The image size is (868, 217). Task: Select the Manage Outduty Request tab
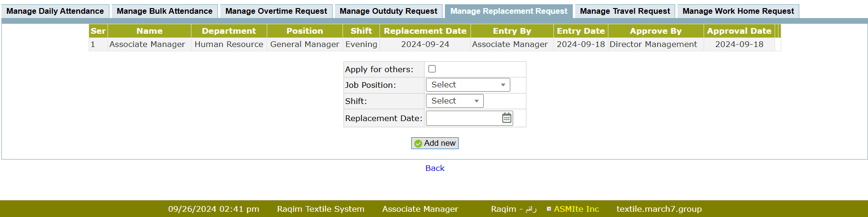pyautogui.click(x=388, y=11)
